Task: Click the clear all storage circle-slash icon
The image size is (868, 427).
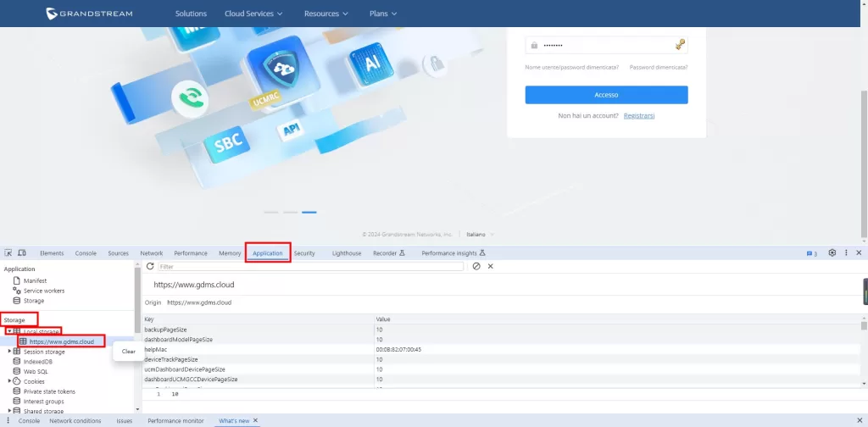Action: 476,266
